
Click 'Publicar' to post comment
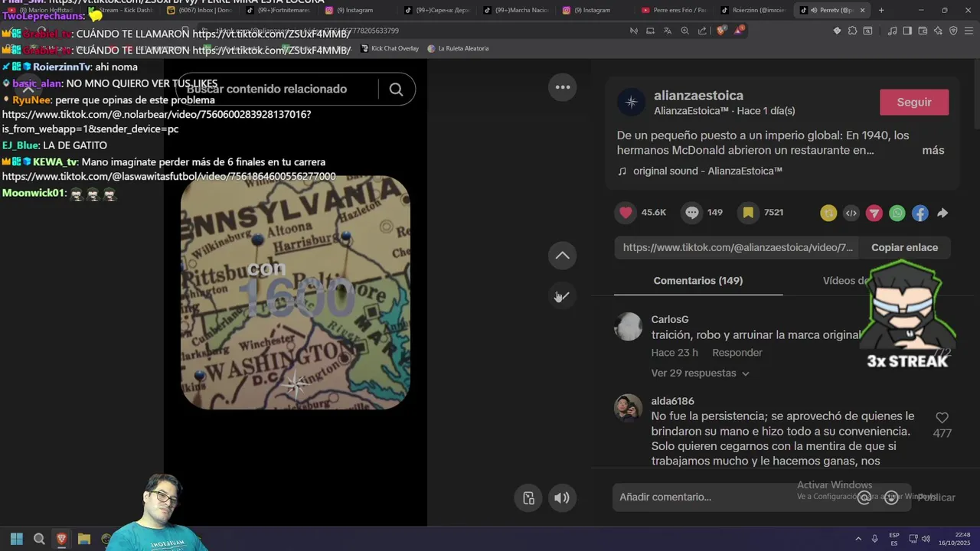(936, 497)
